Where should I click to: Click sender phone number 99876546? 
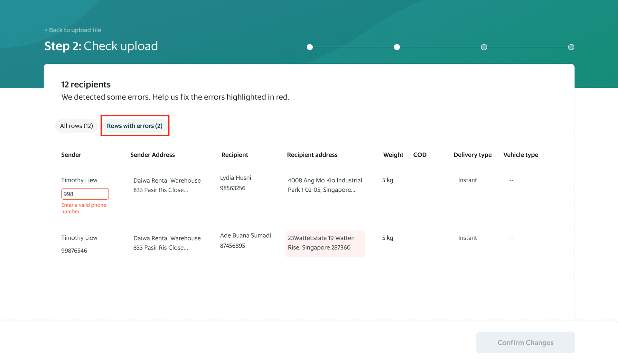(x=74, y=250)
